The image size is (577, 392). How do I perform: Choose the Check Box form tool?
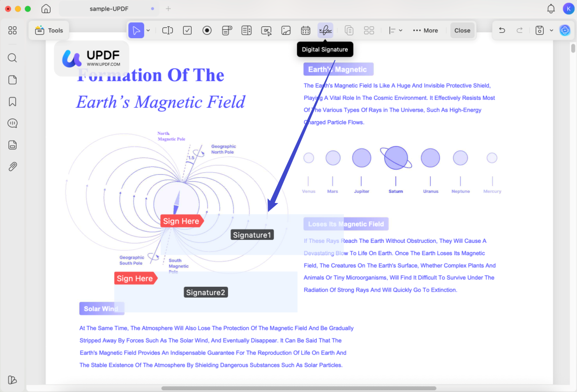coord(187,30)
